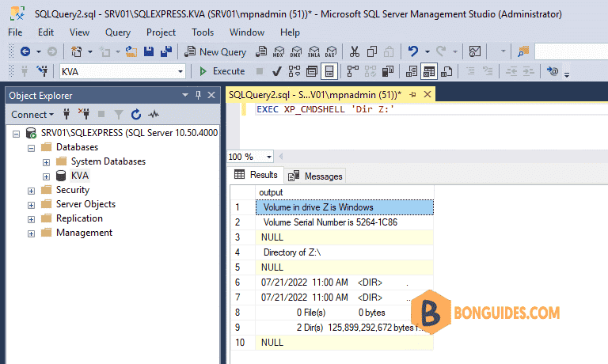Open the SQL editor toolbar overflow options
This screenshot has width=608, height=364.
[567, 74]
